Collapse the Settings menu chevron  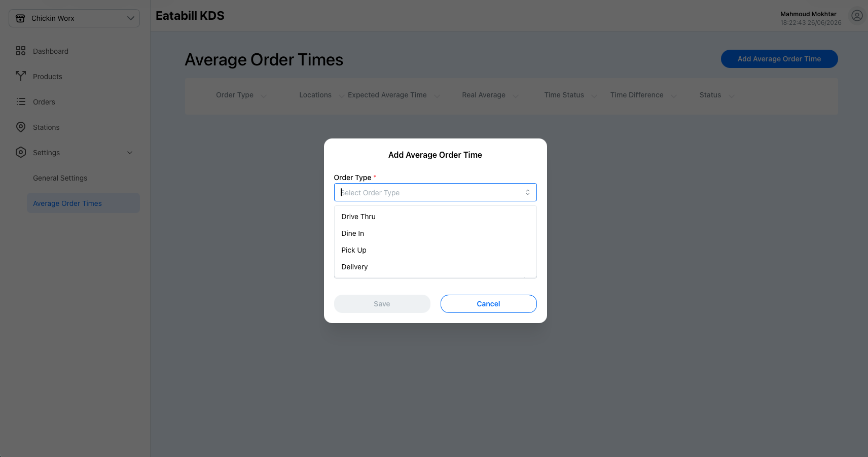click(130, 153)
